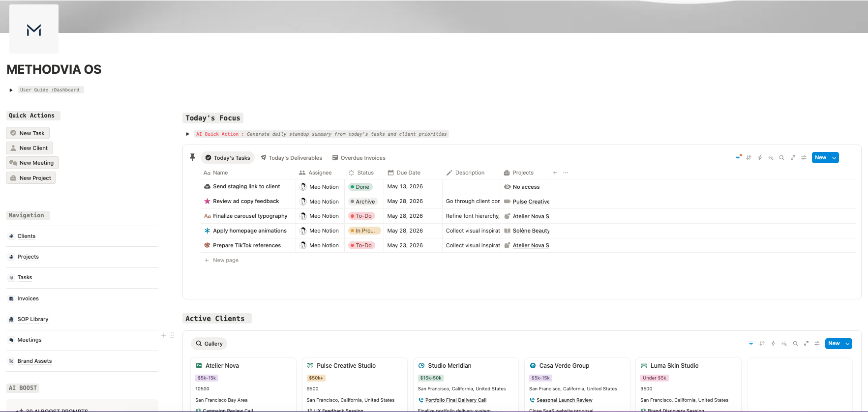This screenshot has height=412, width=868.
Task: Change To-Do status of Finalize carousel typography
Action: (361, 216)
